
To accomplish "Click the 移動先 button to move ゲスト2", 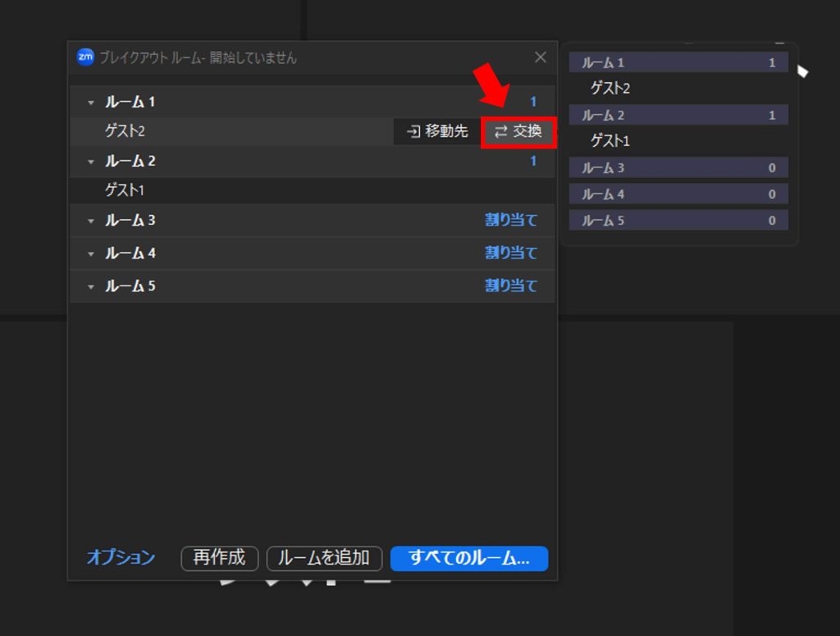I will point(435,130).
